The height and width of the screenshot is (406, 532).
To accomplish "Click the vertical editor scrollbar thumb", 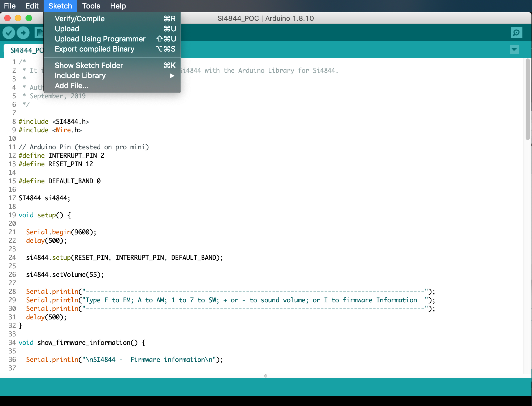I will pos(528,100).
